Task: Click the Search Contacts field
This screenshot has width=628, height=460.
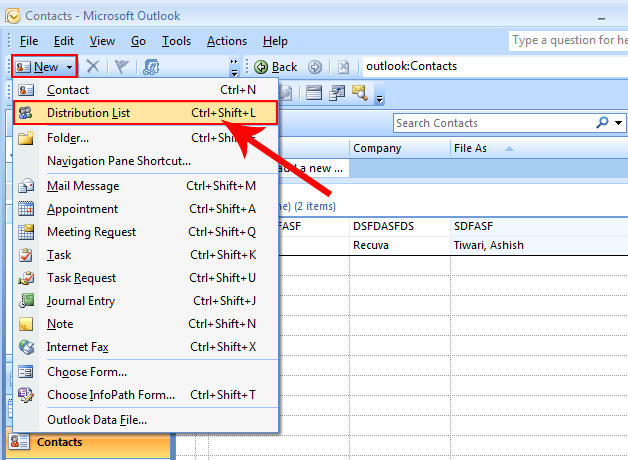Action: (x=494, y=123)
